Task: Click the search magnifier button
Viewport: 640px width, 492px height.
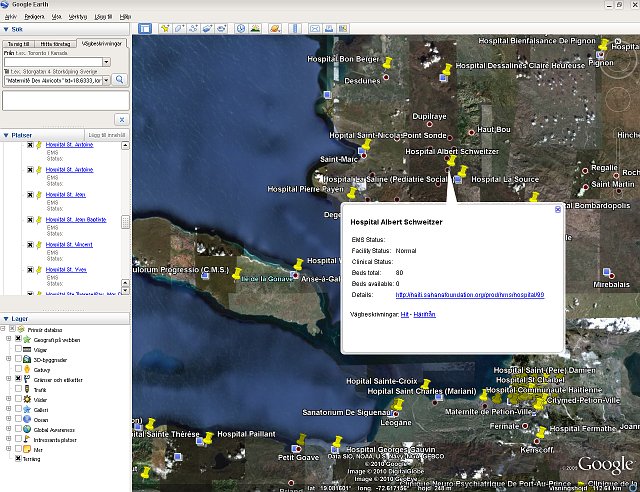Action: (119, 78)
